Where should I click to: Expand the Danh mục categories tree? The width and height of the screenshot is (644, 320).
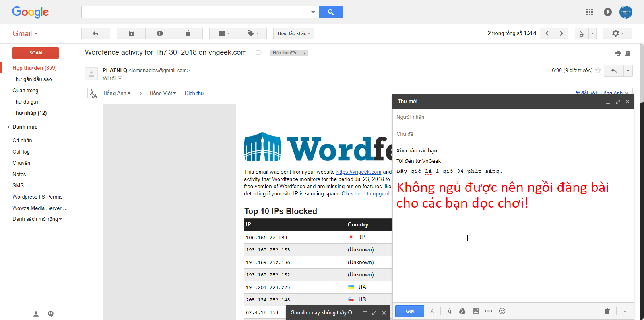click(x=9, y=127)
